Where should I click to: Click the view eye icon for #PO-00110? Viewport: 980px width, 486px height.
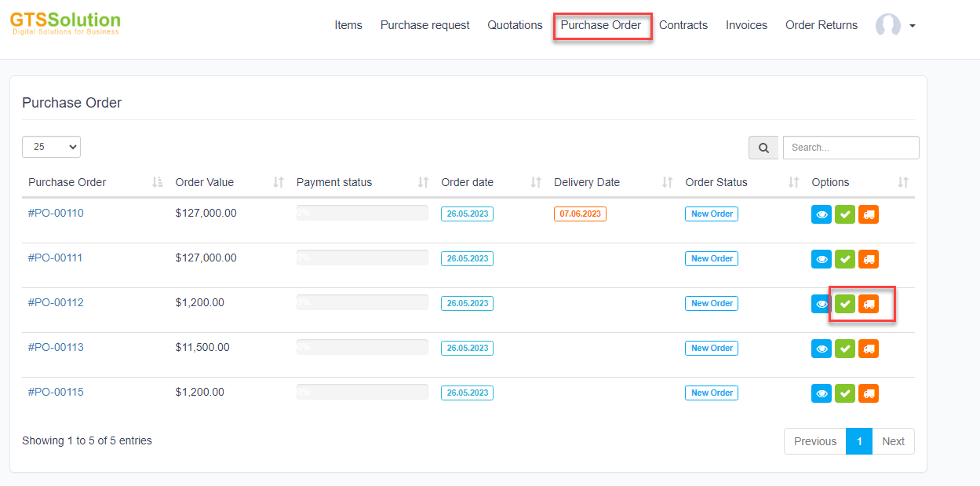pos(821,214)
